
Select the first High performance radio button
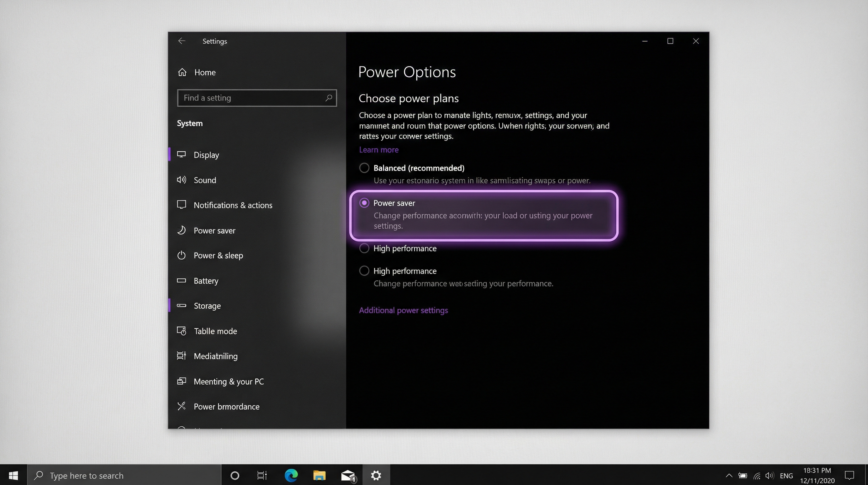click(x=364, y=248)
